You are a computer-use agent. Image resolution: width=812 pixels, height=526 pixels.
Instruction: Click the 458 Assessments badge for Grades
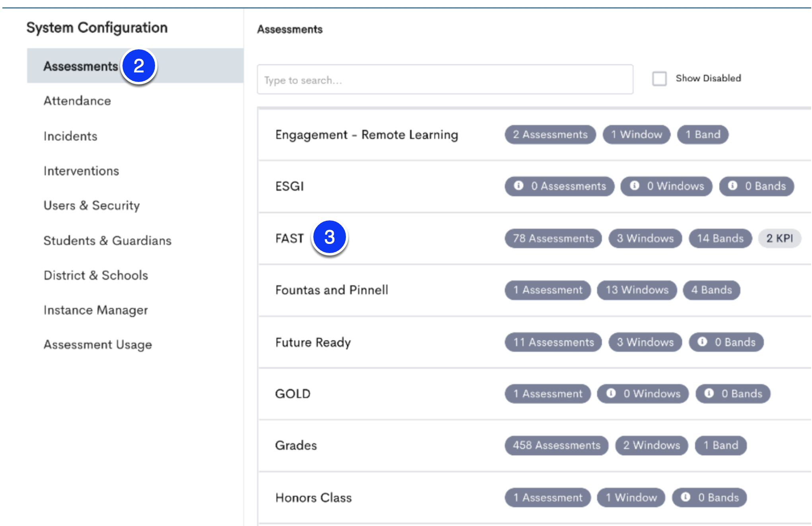pyautogui.click(x=556, y=445)
